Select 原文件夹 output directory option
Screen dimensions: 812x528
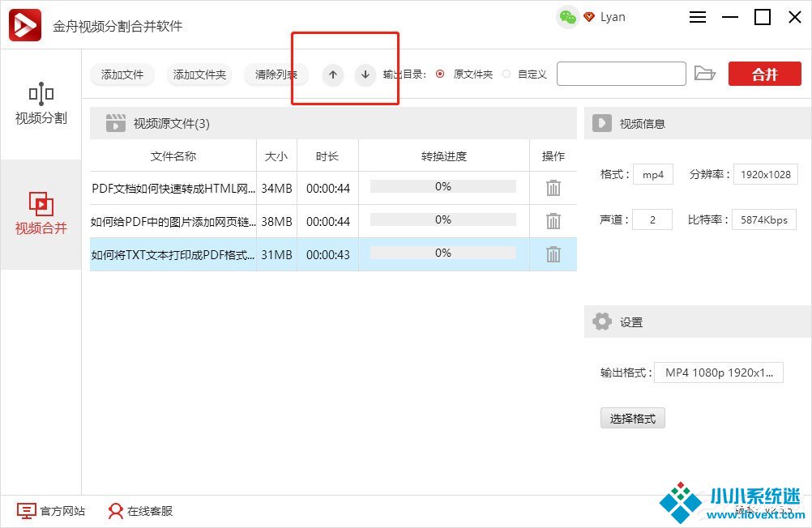(440, 74)
